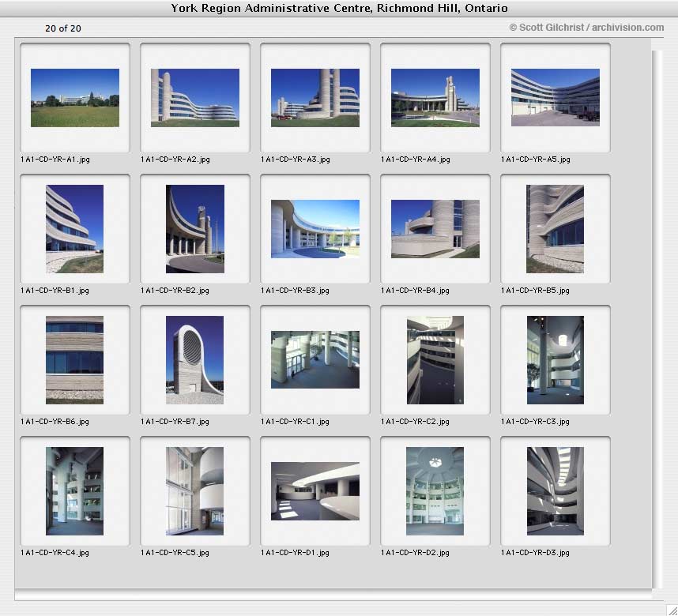The height and width of the screenshot is (616, 678).
Task: Click the file name 1A1-CD-YR-D3.jpg
Action: click(536, 553)
